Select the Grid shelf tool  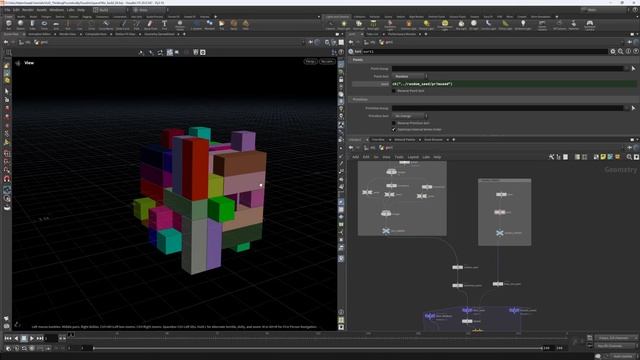56,25
